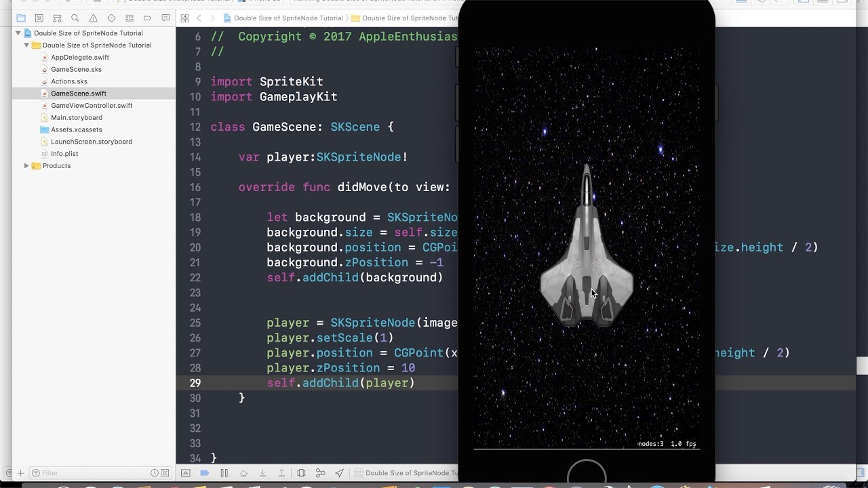The width and height of the screenshot is (868, 488).
Task: Select the Products group
Action: pos(56,166)
